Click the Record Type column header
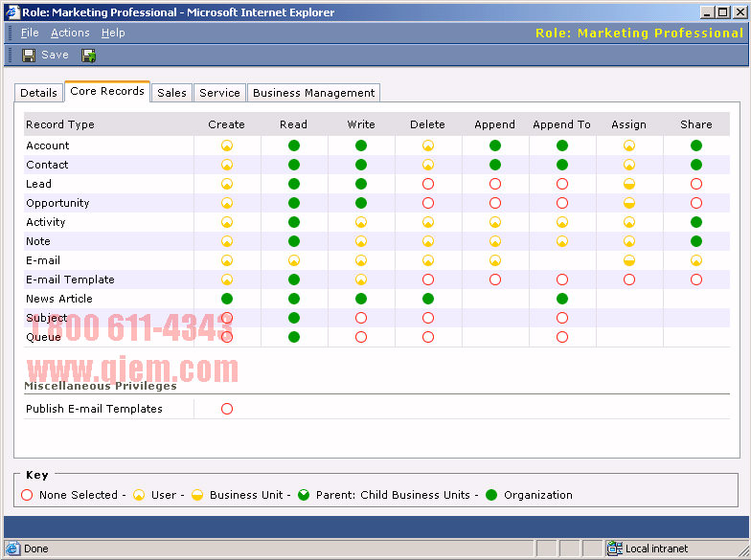The width and height of the screenshot is (751, 560). click(x=60, y=124)
